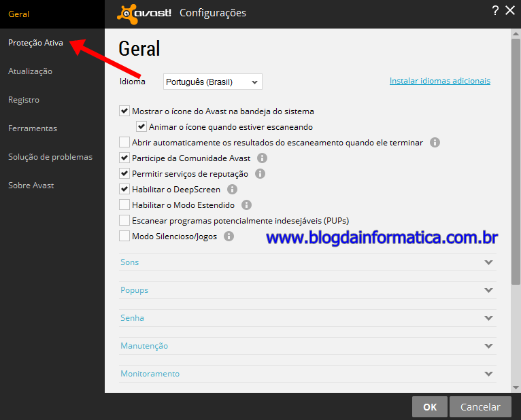This screenshot has width=521, height=420.
Task: Toggle Participe da Comunidade Avast checkbox
Action: coord(124,158)
